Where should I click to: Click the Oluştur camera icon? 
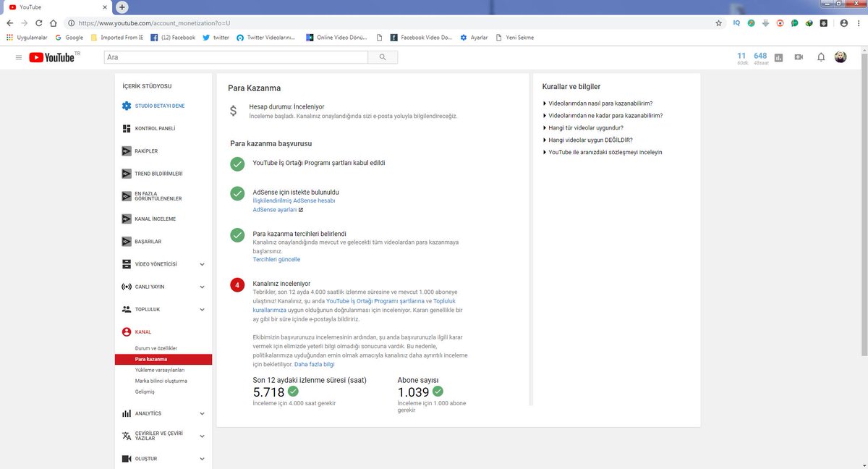pyautogui.click(x=127, y=458)
